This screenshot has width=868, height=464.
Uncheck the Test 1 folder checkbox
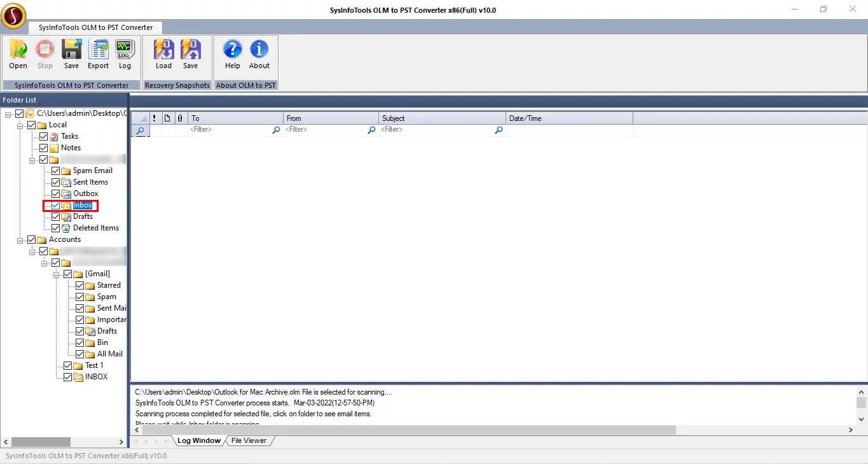pyautogui.click(x=67, y=365)
